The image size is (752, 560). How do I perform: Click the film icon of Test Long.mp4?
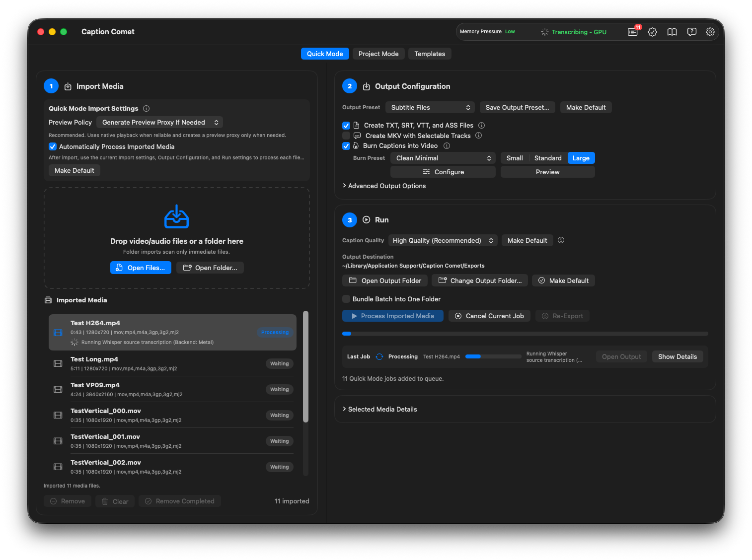(x=58, y=363)
